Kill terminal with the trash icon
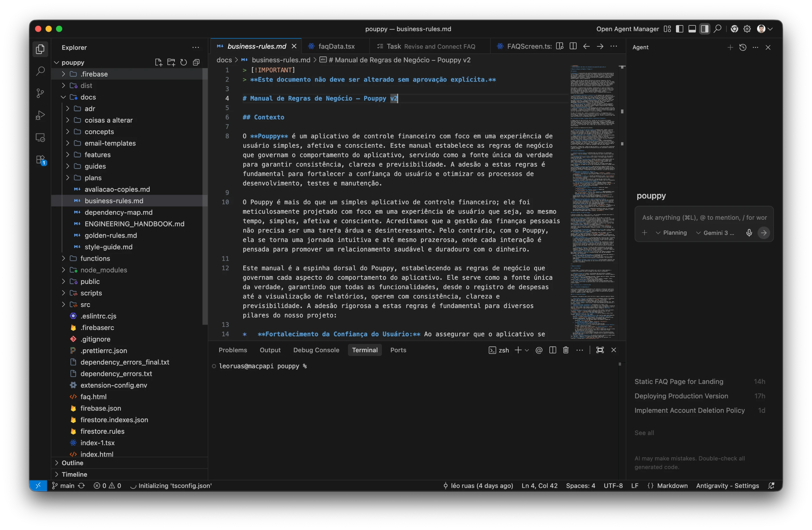This screenshot has height=530, width=812. pyautogui.click(x=566, y=350)
